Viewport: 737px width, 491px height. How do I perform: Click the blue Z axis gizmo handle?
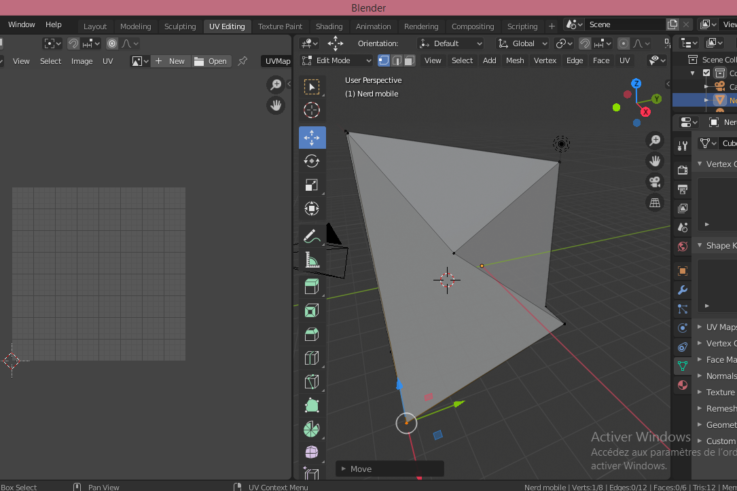click(635, 82)
